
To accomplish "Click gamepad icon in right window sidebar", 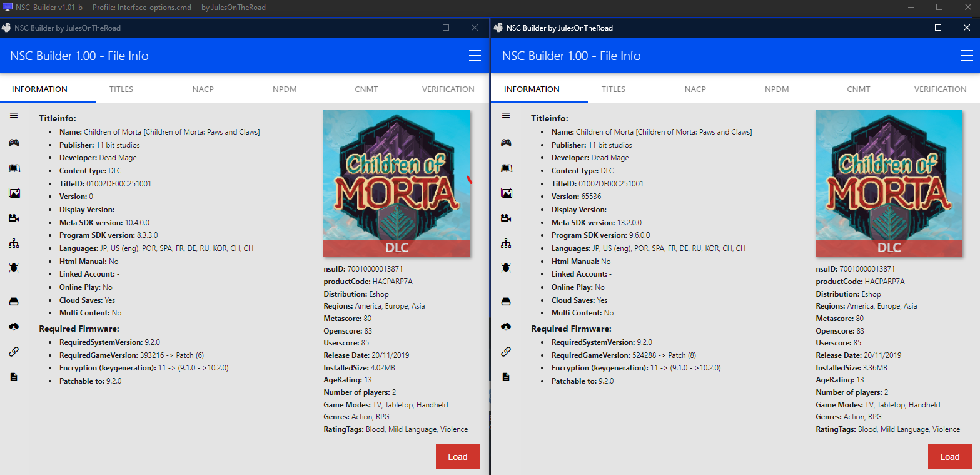I will [506, 143].
